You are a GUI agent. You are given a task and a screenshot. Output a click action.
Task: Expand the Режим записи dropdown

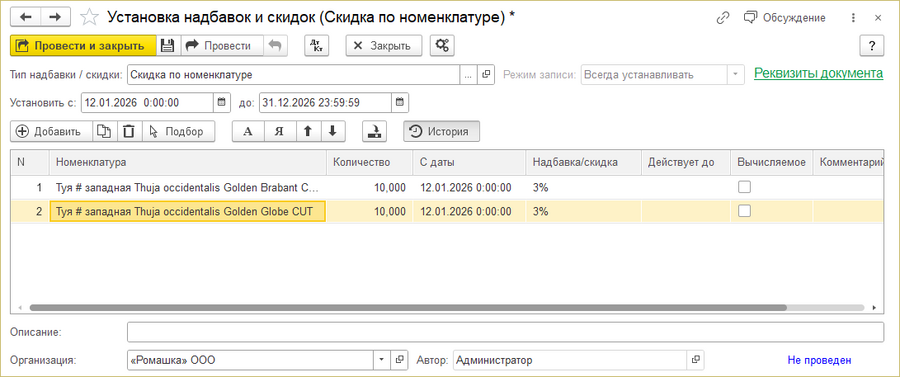[x=735, y=75]
